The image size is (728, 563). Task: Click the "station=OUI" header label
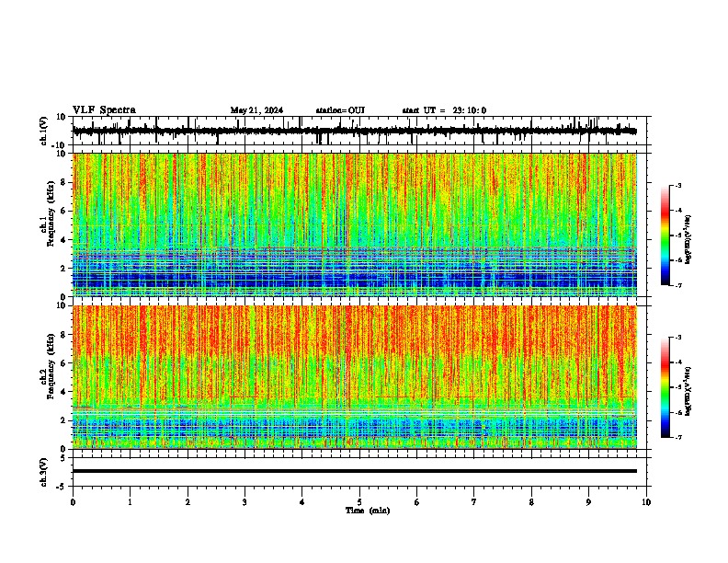pos(340,110)
